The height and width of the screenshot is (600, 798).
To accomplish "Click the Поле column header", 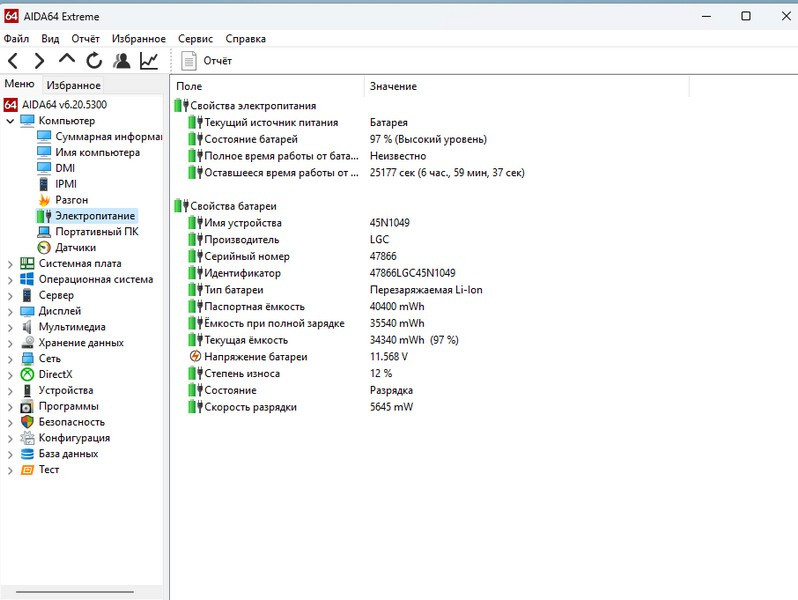I will [x=267, y=87].
